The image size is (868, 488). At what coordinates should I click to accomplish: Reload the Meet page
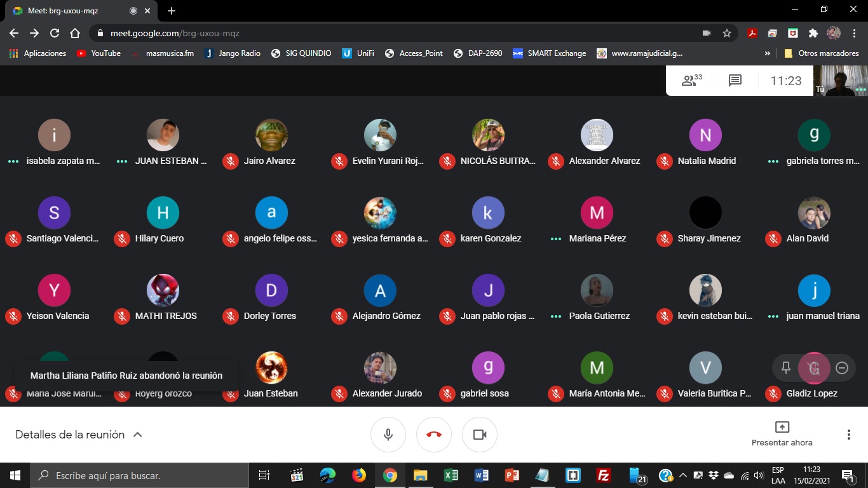pyautogui.click(x=55, y=33)
